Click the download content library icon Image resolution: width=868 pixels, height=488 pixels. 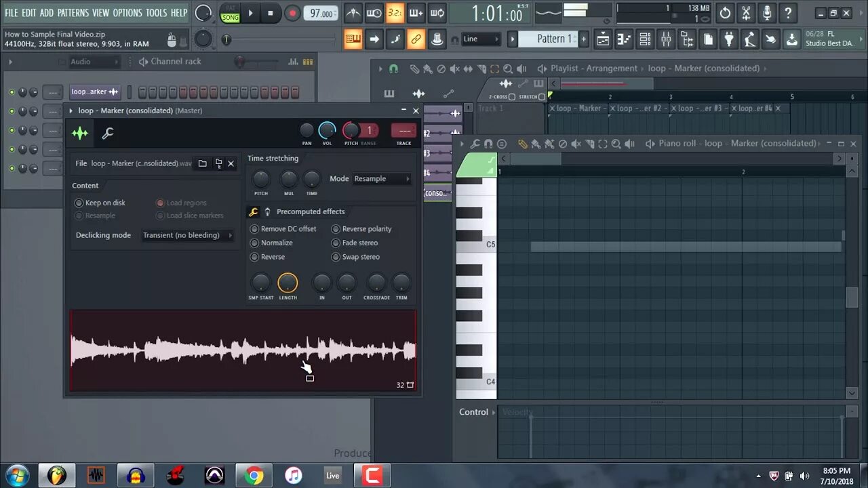(x=792, y=39)
